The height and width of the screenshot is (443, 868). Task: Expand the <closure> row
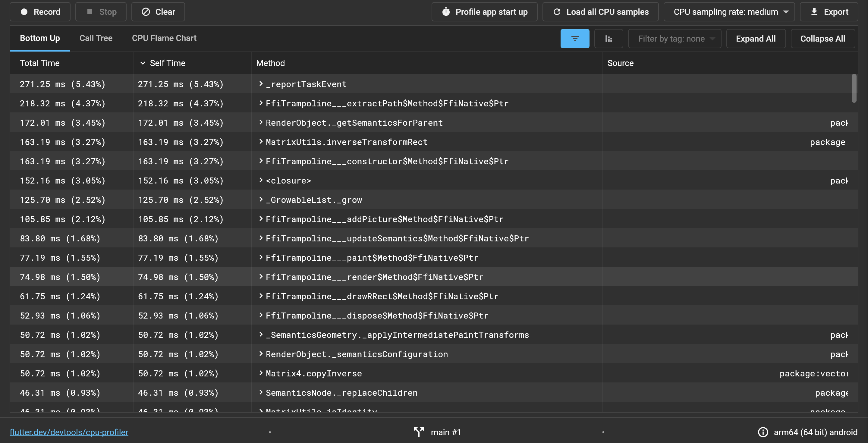point(261,180)
